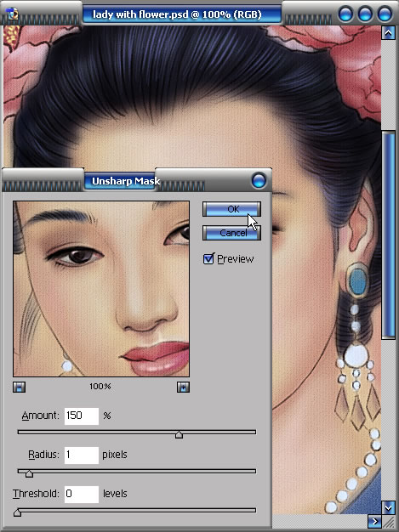
Task: Click the document icon in title bar
Action: pyautogui.click(x=12, y=14)
